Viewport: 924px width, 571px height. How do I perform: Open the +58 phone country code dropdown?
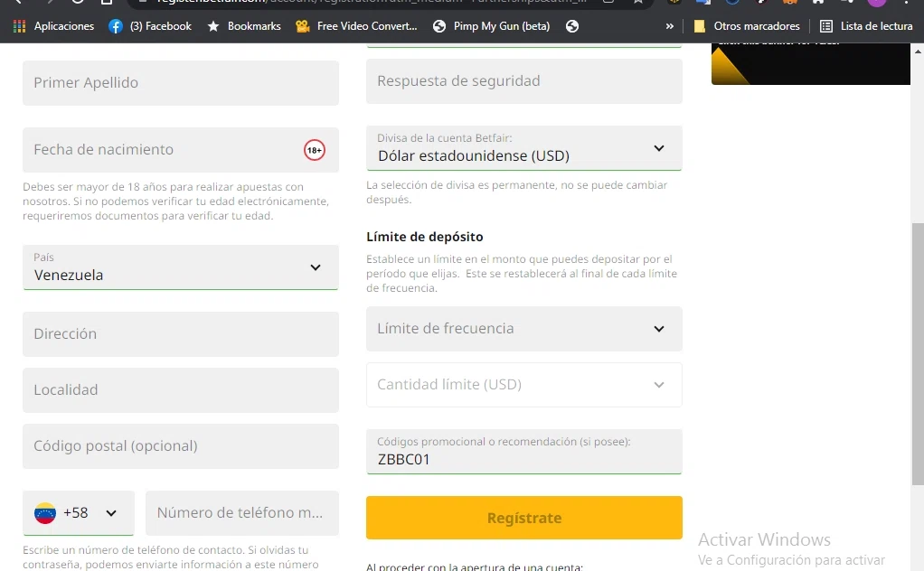click(x=79, y=513)
